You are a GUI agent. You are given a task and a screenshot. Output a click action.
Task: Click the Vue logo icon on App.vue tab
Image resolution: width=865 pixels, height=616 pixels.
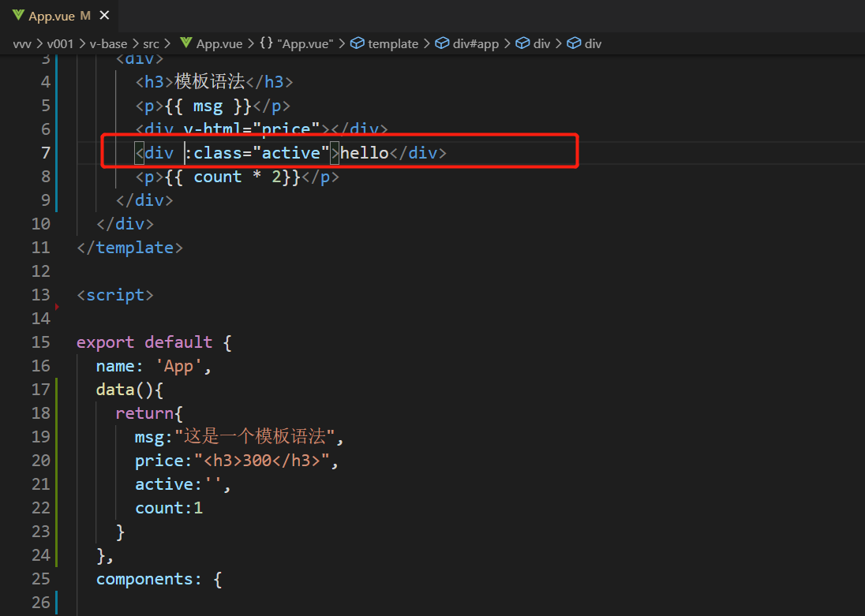coord(18,16)
